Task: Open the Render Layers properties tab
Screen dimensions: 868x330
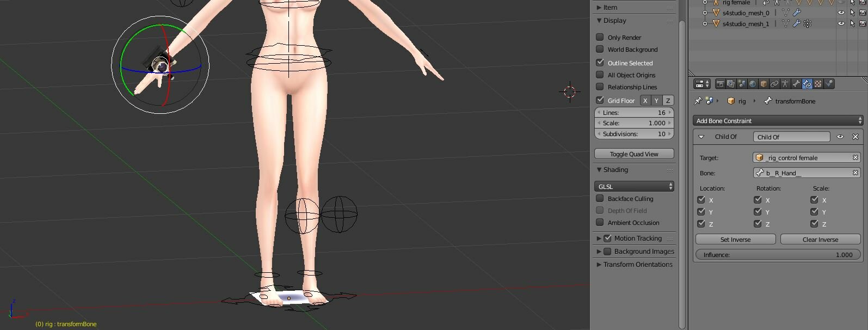Action: [x=731, y=84]
